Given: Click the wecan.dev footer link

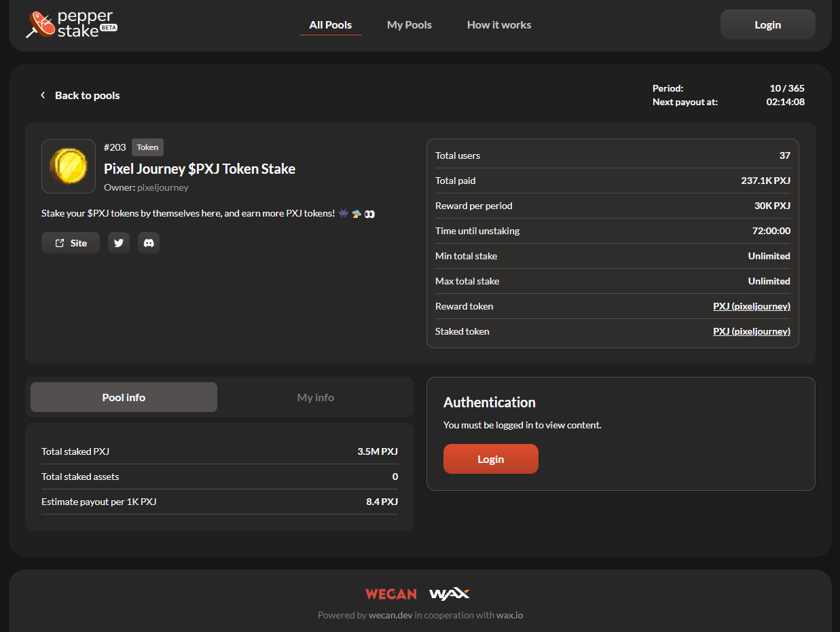Looking at the screenshot, I should pyautogui.click(x=390, y=615).
